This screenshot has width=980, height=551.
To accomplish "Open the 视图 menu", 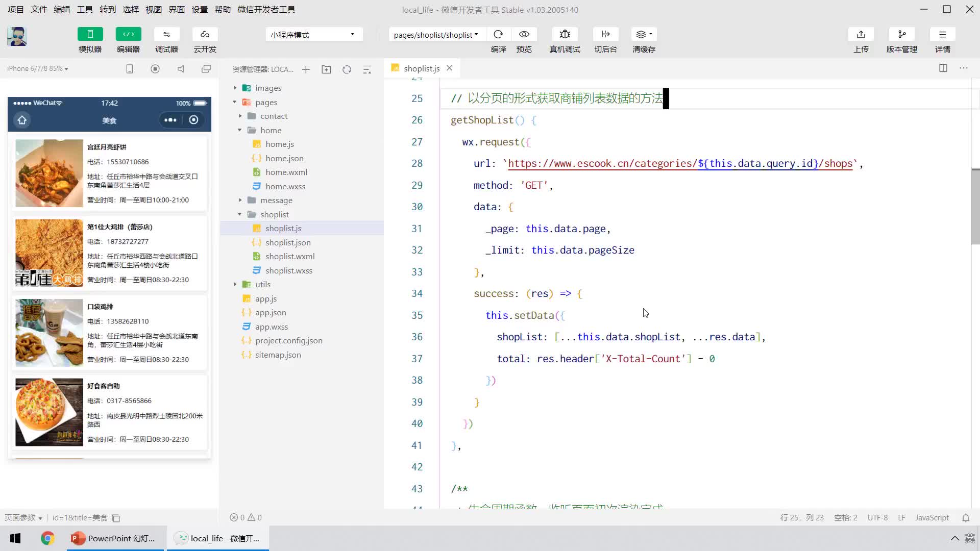I will [154, 9].
